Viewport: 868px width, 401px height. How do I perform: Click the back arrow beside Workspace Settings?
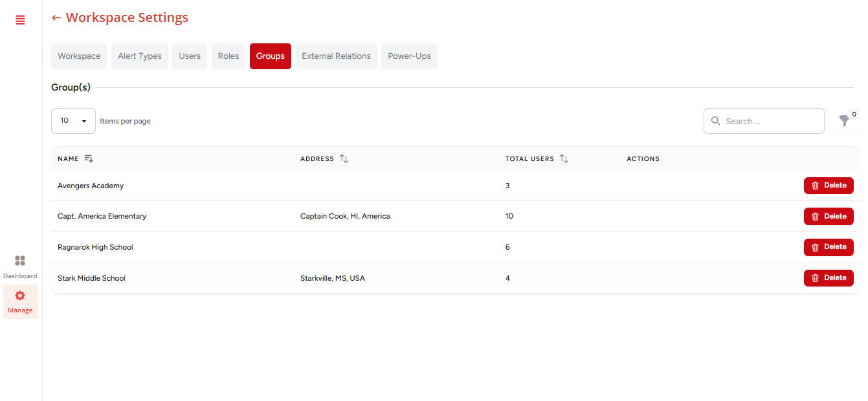click(x=56, y=18)
